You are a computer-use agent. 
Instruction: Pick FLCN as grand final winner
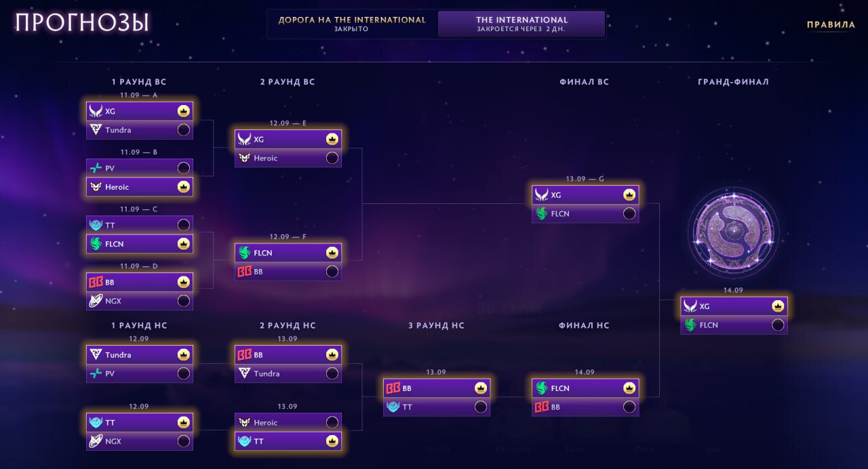click(778, 325)
